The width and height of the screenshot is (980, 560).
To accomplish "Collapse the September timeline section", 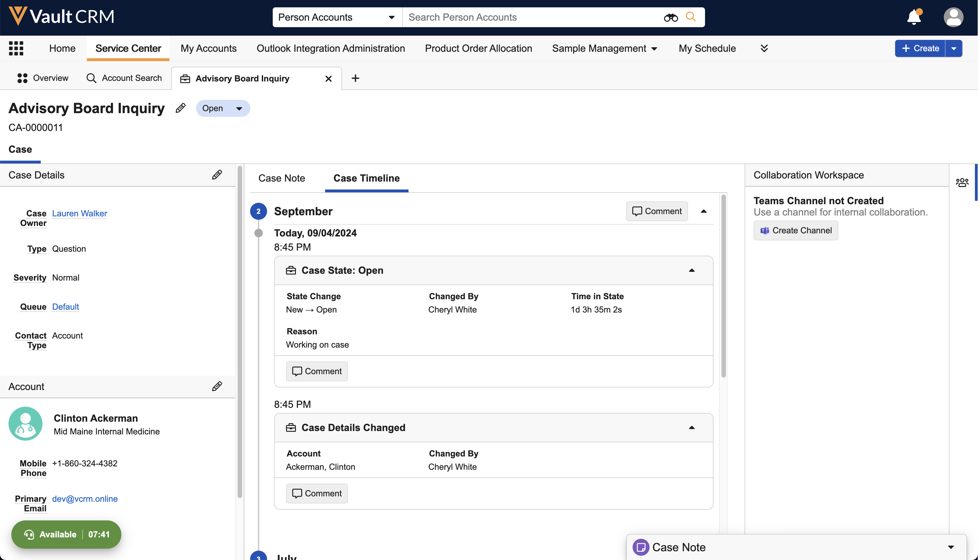I will tap(704, 211).
